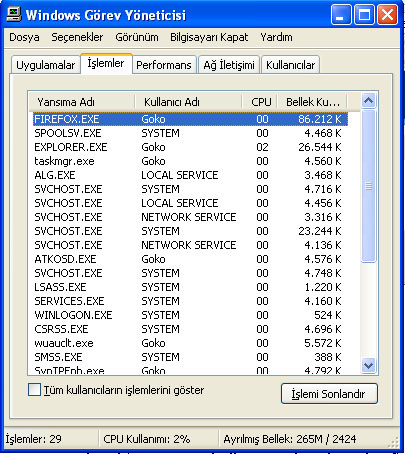
Task: Select the SPOOLSV.EXE process
Action: pyautogui.click(x=190, y=133)
